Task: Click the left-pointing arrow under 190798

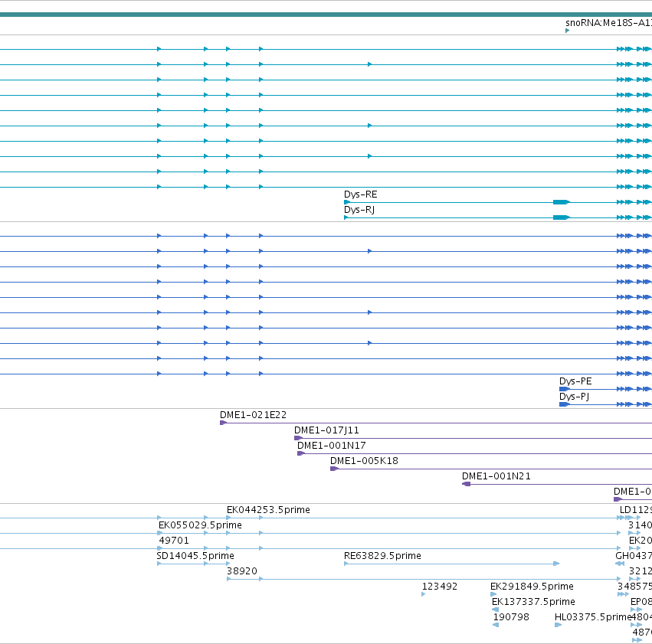Action: tap(495, 625)
